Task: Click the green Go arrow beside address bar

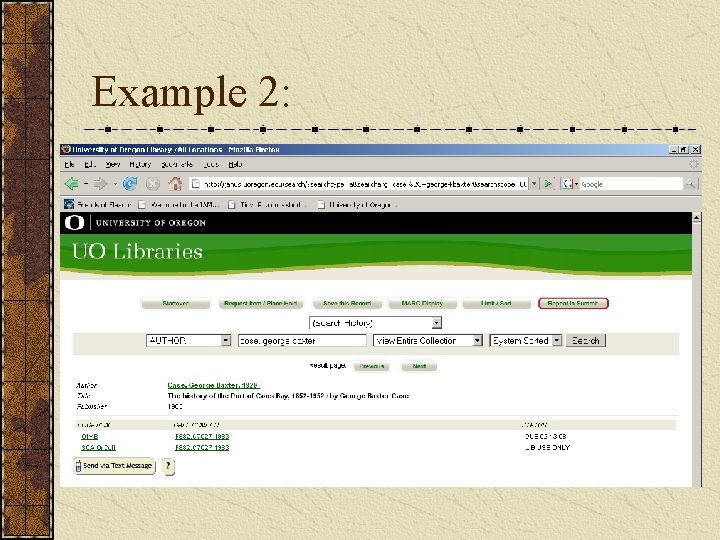Action: pyautogui.click(x=548, y=184)
